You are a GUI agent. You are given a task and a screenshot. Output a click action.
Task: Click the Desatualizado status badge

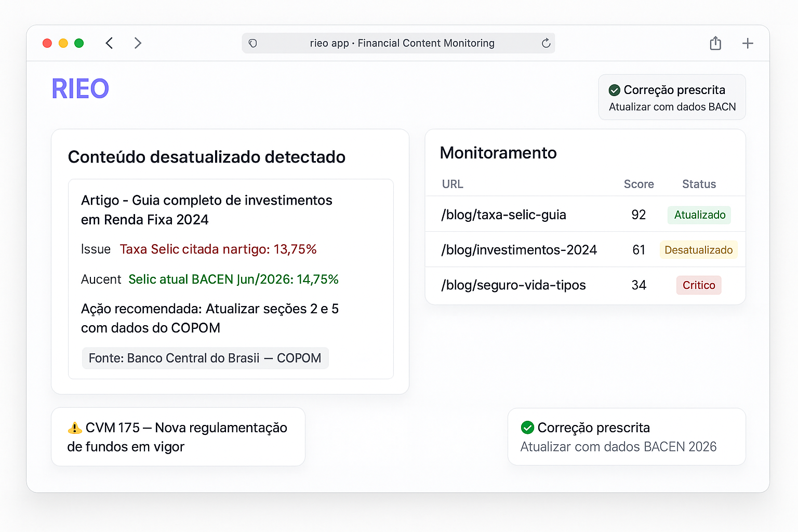[699, 250]
